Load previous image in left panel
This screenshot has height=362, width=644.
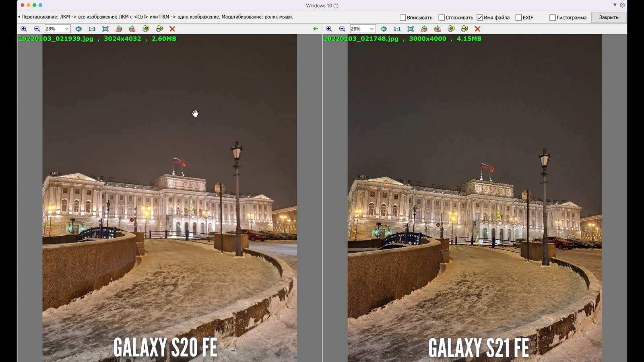[146, 29]
